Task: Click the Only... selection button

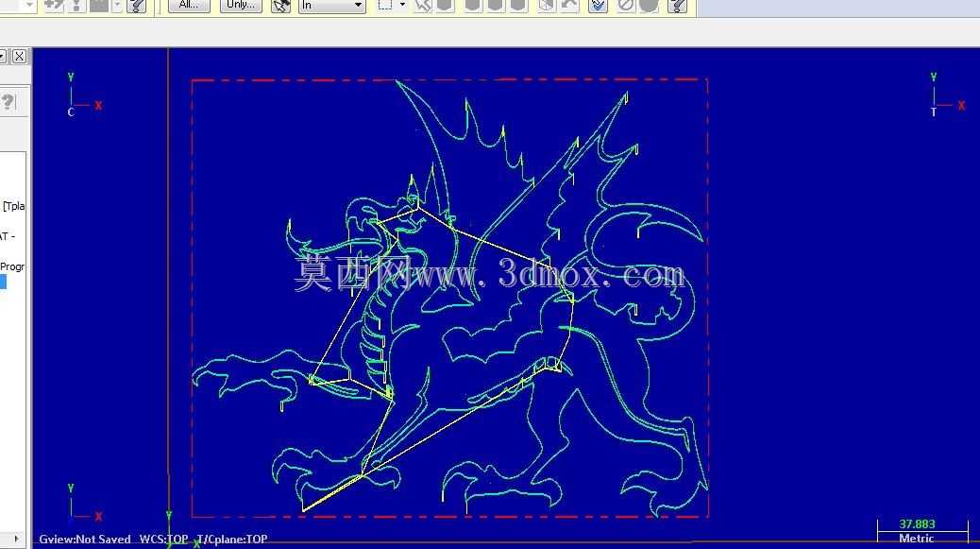Action: tap(241, 5)
